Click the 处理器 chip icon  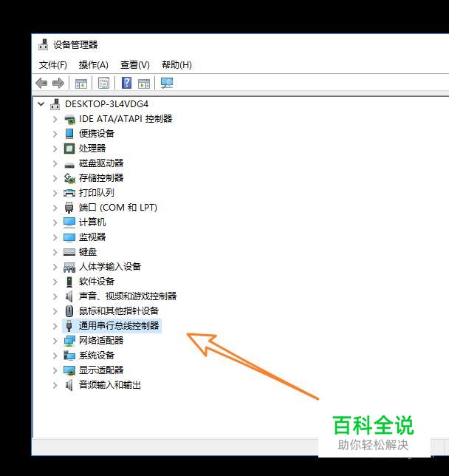69,149
